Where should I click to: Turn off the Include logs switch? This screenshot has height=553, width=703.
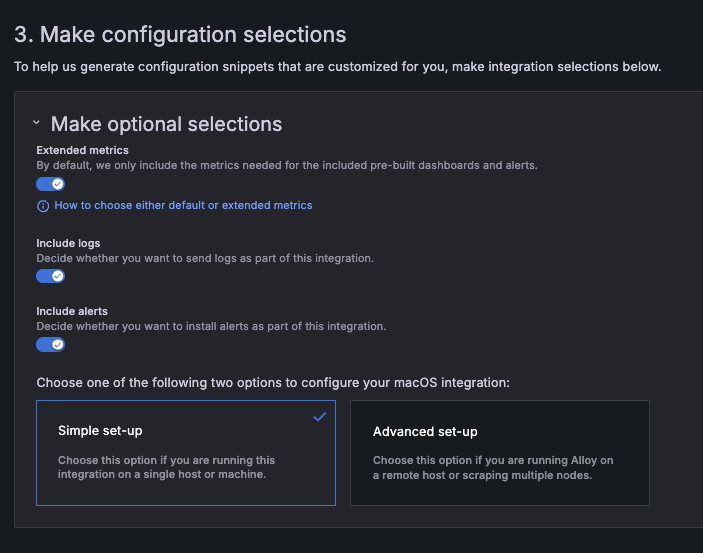coord(51,276)
